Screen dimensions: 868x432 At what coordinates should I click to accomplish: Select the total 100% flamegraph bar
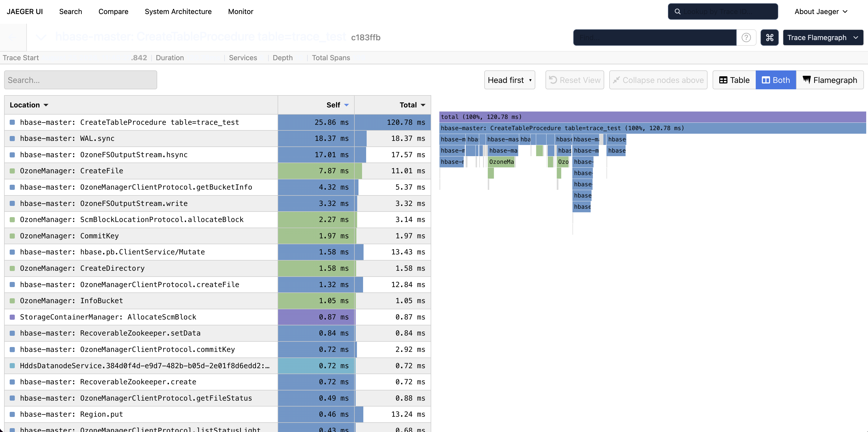(x=652, y=117)
